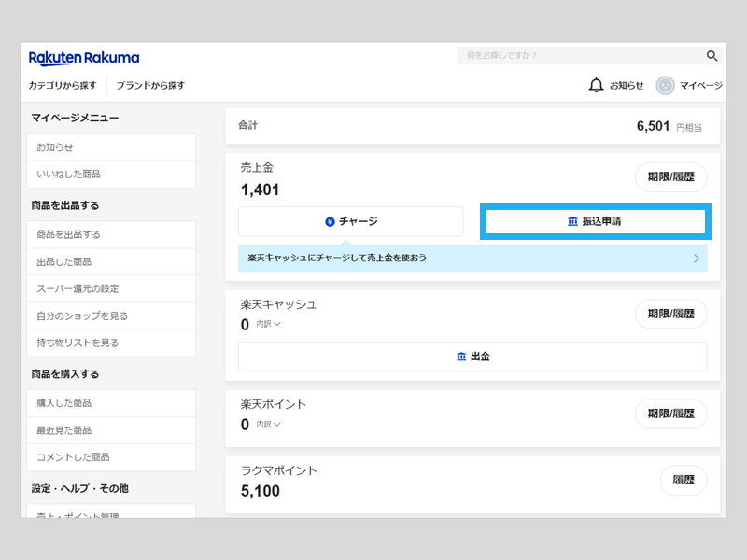This screenshot has width=747, height=560.
Task: Open お知らせ in the top header
Action: [627, 85]
